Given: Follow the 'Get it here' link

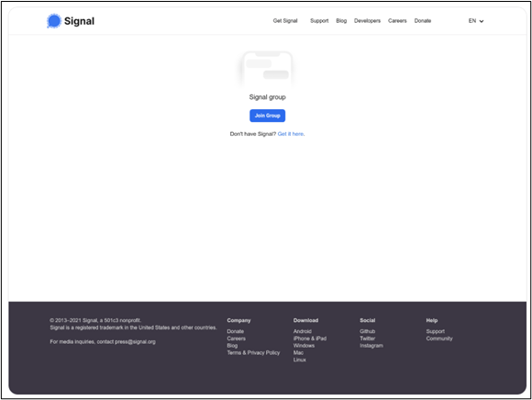Looking at the screenshot, I should [291, 134].
